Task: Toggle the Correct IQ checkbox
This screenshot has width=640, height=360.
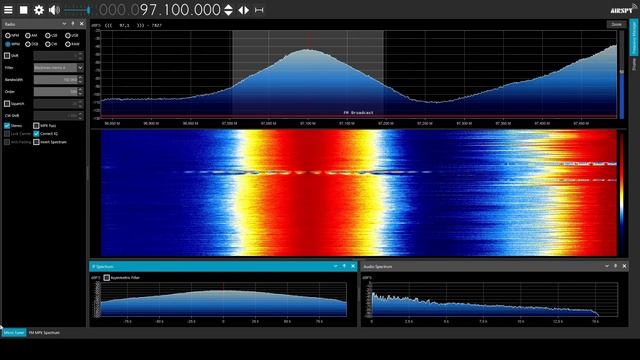Action: tap(36, 133)
